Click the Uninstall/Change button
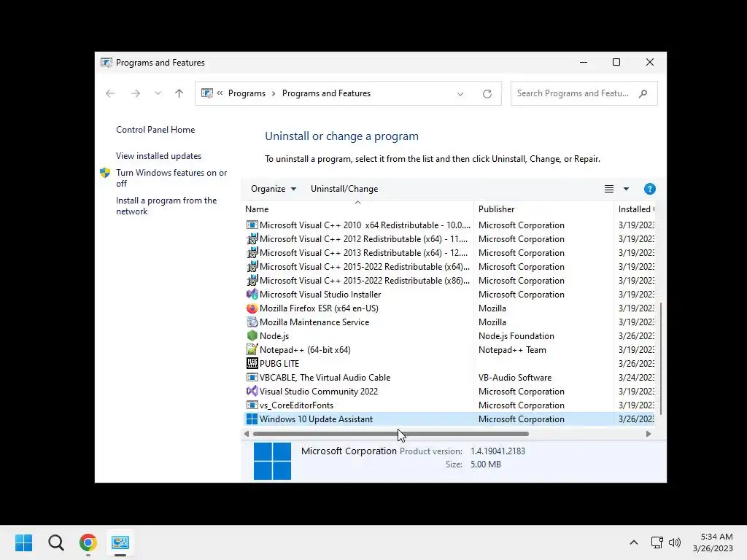 click(344, 189)
